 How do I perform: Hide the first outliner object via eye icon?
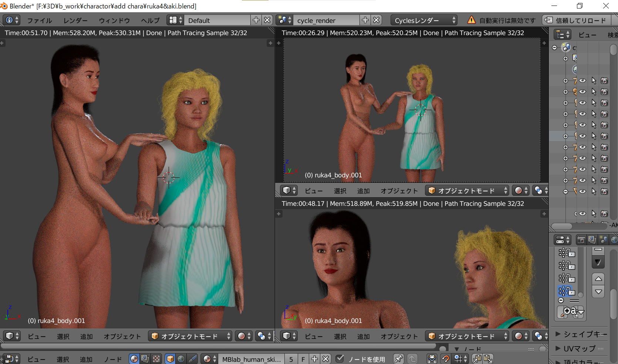point(582,81)
